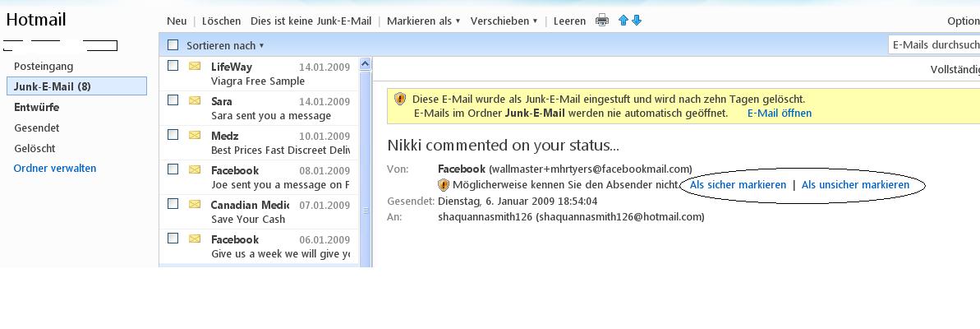Click the shield icon in yellow warning banner

400,99
